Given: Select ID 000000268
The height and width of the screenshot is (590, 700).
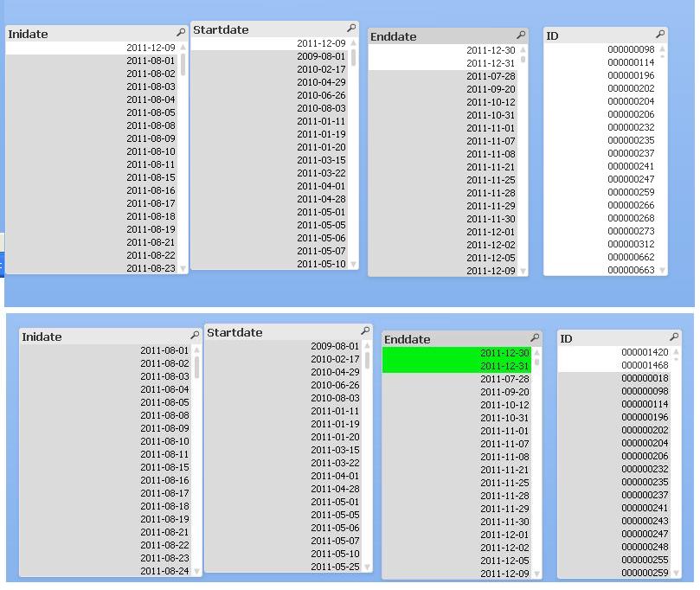Looking at the screenshot, I should [601, 218].
